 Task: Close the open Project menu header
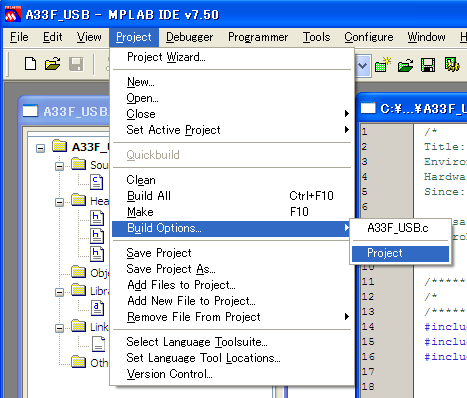click(x=134, y=37)
